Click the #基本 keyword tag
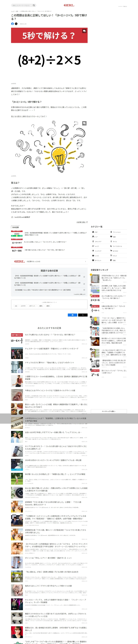The width and height of the screenshot is (138, 644). pyautogui.click(x=48, y=306)
